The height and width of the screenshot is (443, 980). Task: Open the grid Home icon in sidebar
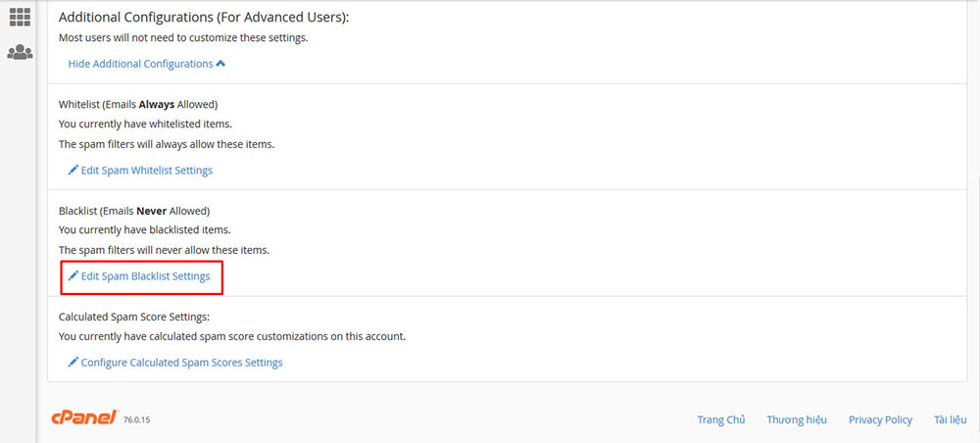click(20, 18)
